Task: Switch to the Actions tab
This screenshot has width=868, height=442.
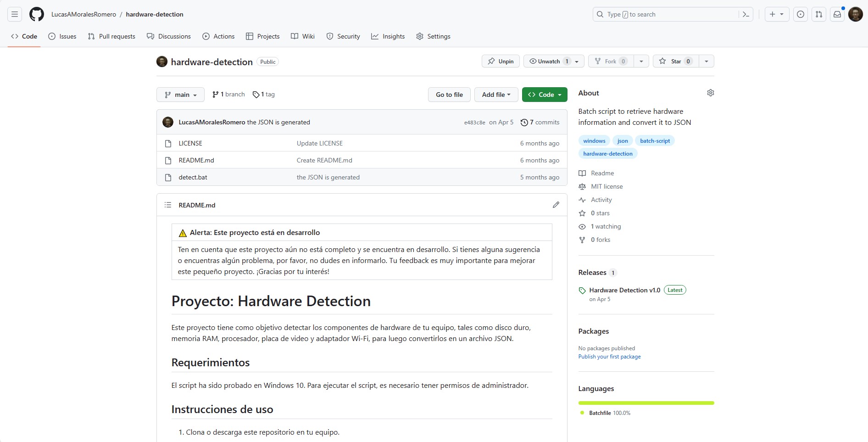Action: click(218, 36)
